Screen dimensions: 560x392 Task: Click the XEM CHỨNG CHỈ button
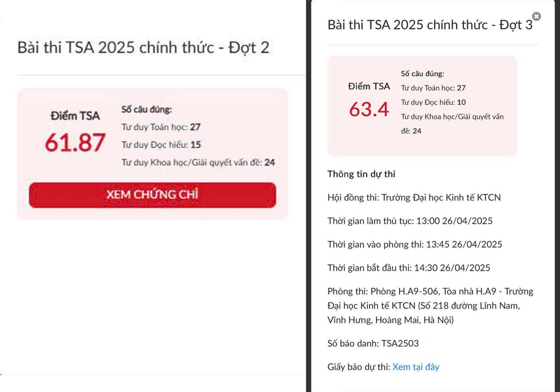[x=152, y=195]
